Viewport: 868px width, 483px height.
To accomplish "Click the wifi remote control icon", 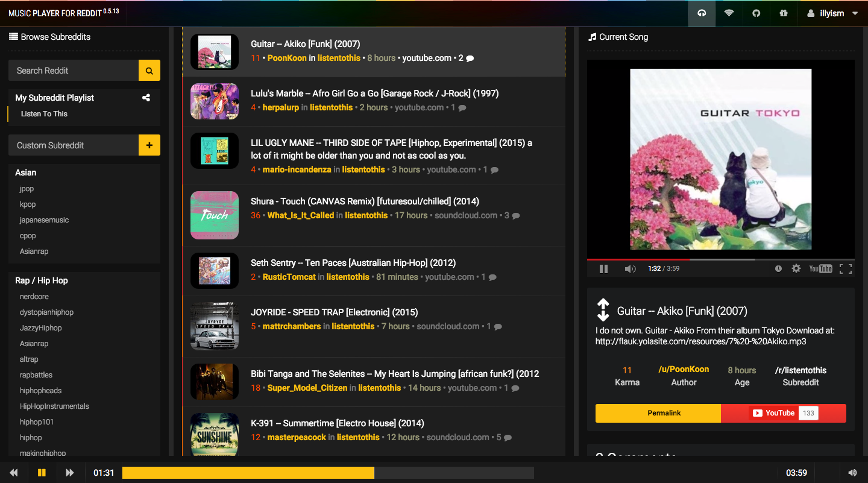I will click(x=729, y=13).
